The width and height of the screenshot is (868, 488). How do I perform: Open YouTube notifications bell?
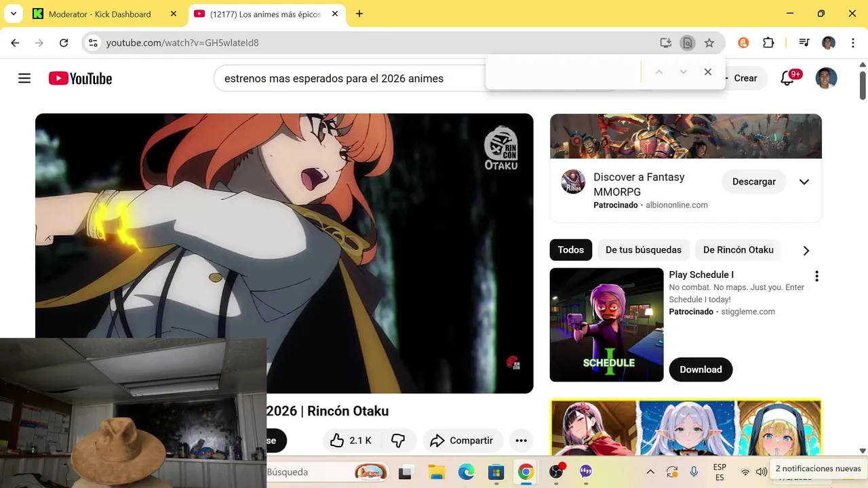coord(787,79)
